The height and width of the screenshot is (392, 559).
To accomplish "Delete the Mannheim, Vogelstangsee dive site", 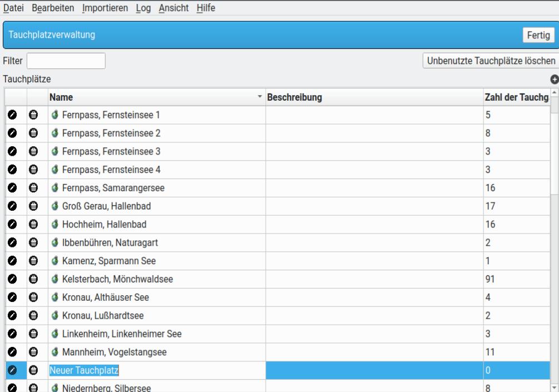I will 33,352.
